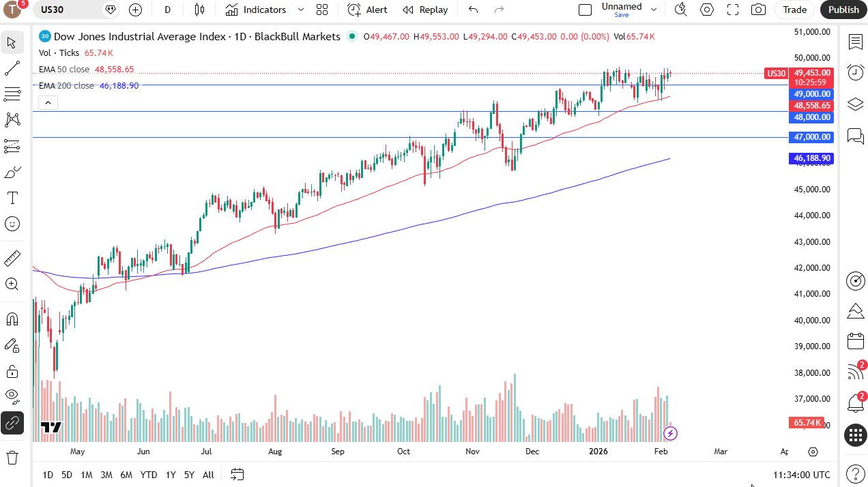
Task: Expand the indicators favorites dropdown arrow
Action: pyautogui.click(x=301, y=10)
